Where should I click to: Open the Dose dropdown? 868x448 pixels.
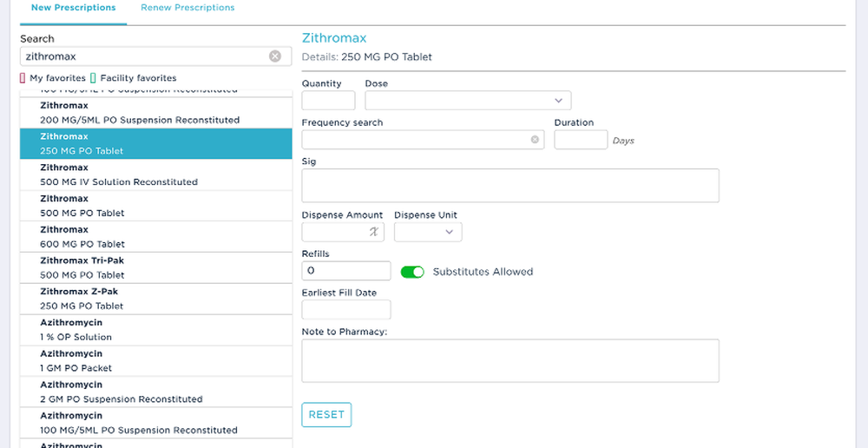click(468, 101)
